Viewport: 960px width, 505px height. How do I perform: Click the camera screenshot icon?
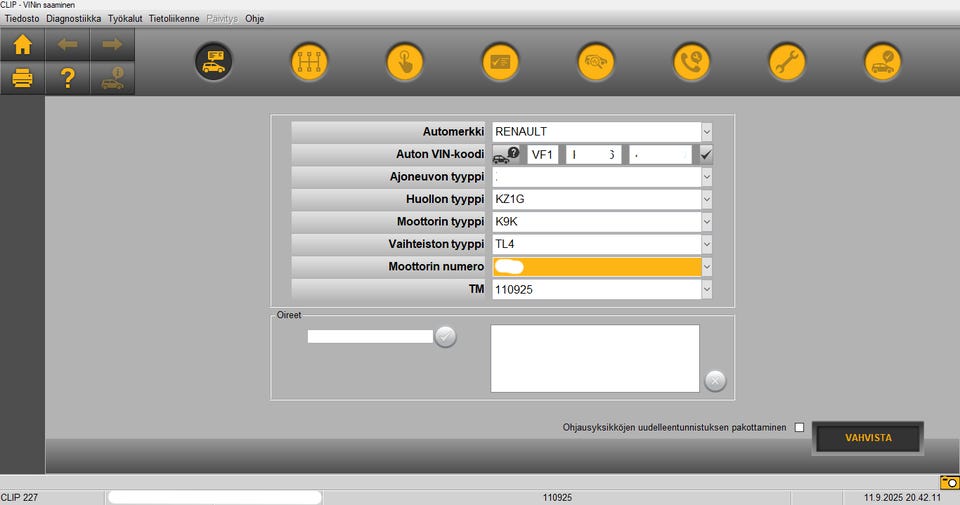point(950,482)
